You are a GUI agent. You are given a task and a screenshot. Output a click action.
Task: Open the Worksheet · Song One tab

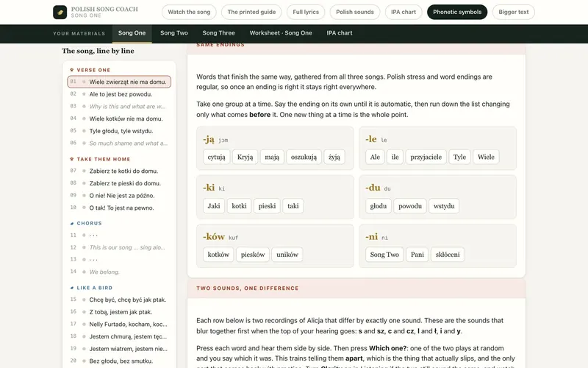[x=281, y=33]
